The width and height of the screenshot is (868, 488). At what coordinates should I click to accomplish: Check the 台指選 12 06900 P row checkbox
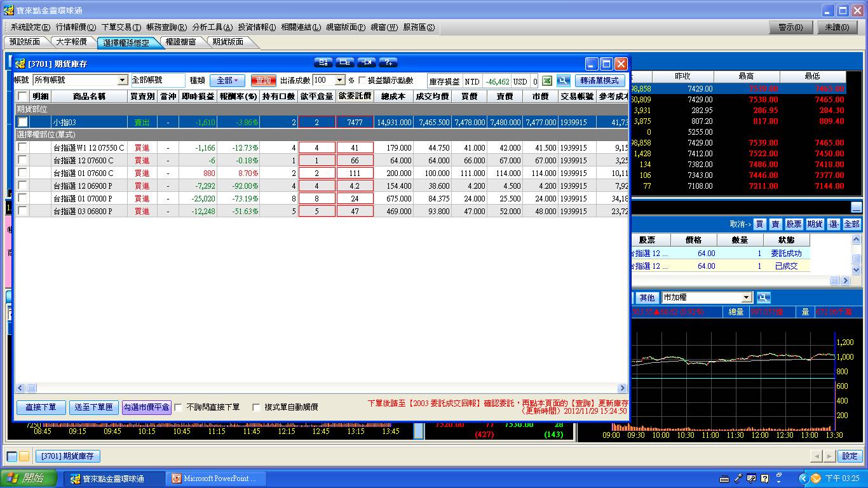[x=23, y=186]
